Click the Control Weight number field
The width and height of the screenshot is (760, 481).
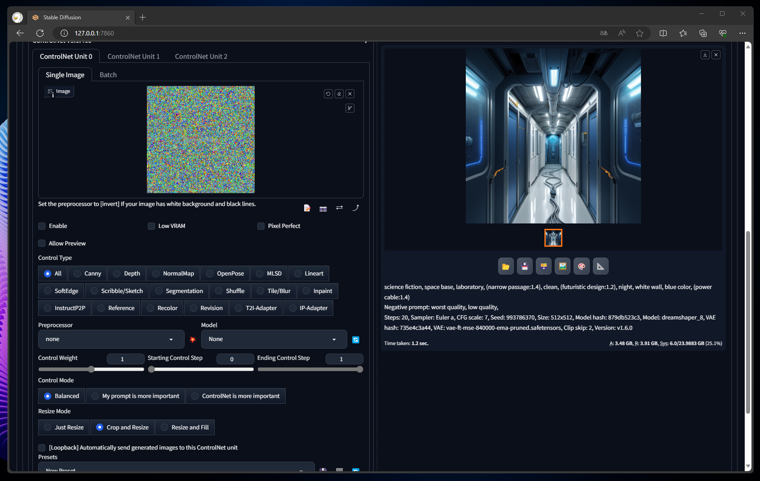(x=126, y=359)
